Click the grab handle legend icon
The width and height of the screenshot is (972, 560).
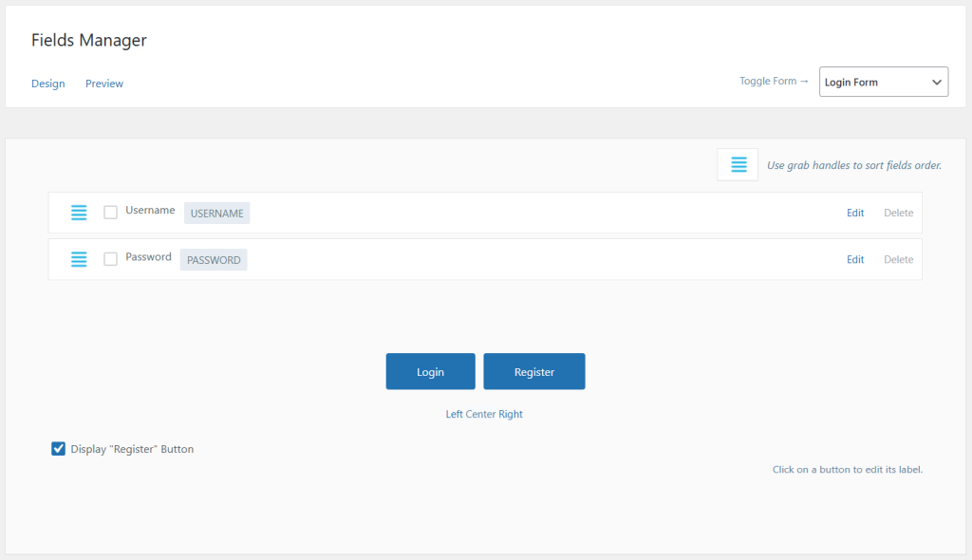point(738,165)
